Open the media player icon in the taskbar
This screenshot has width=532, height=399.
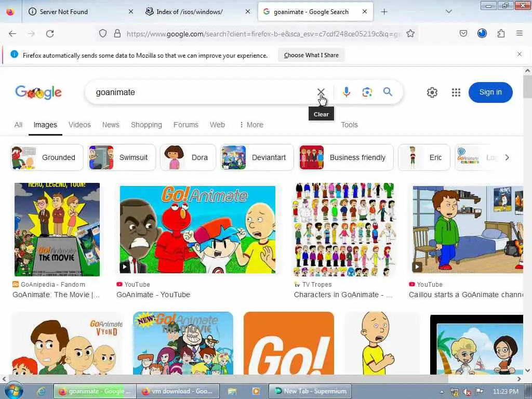click(x=256, y=391)
